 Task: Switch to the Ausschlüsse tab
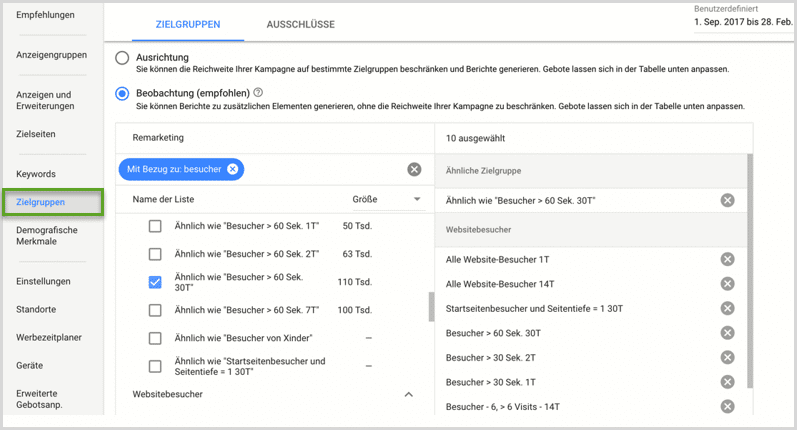[300, 23]
